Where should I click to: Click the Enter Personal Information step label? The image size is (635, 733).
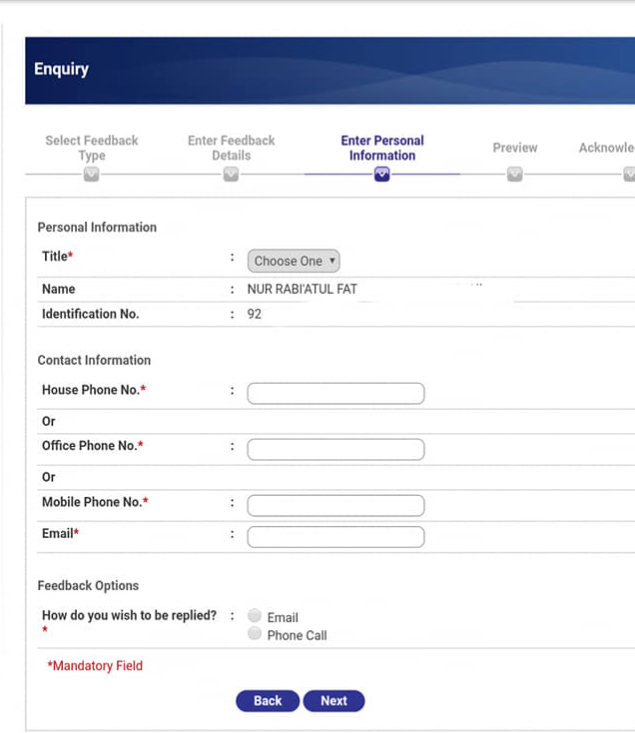coord(382,148)
